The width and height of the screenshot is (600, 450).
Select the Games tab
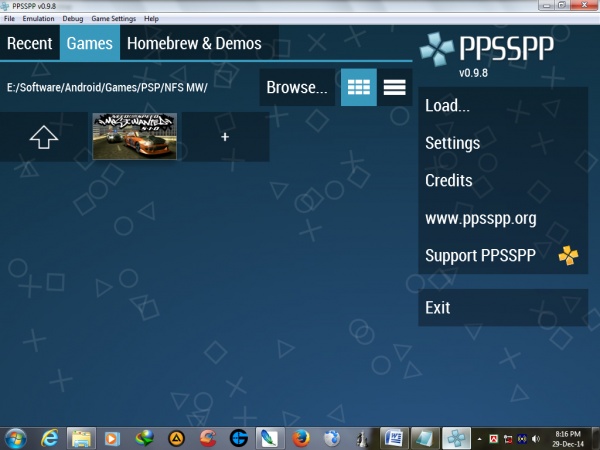[x=90, y=43]
